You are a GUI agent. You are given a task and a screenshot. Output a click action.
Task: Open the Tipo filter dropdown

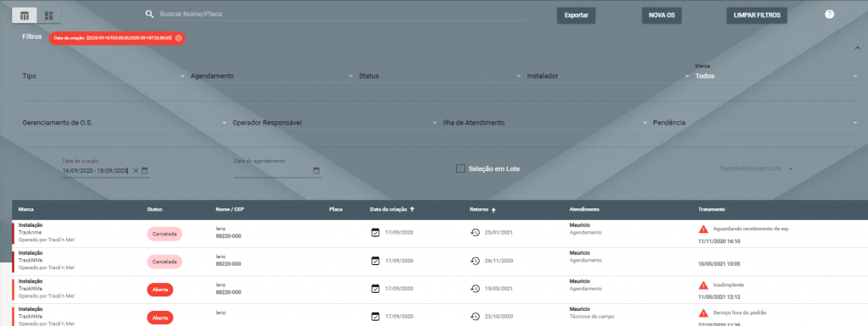[103, 76]
